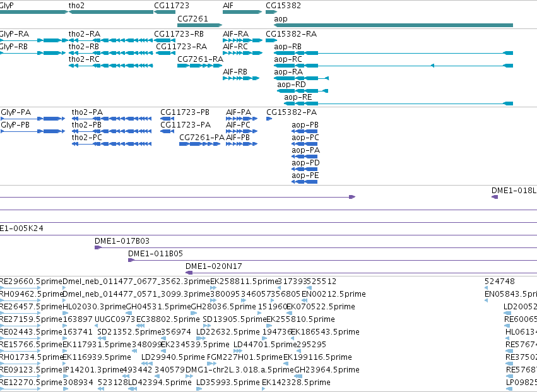Select the CG11723-RB transcript
The height and width of the screenshot is (392, 537).
[x=165, y=40]
